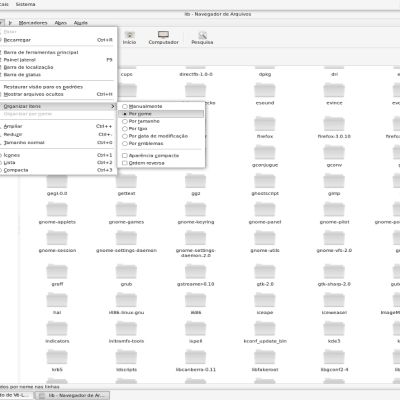Click the Início home toolbar icon
The image size is (400, 400).
[129, 38]
